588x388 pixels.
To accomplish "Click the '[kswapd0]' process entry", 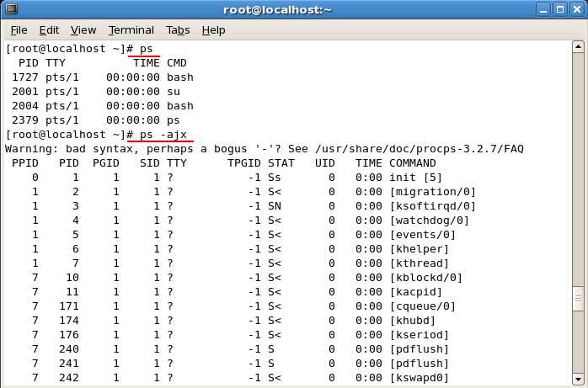I will tap(420, 378).
